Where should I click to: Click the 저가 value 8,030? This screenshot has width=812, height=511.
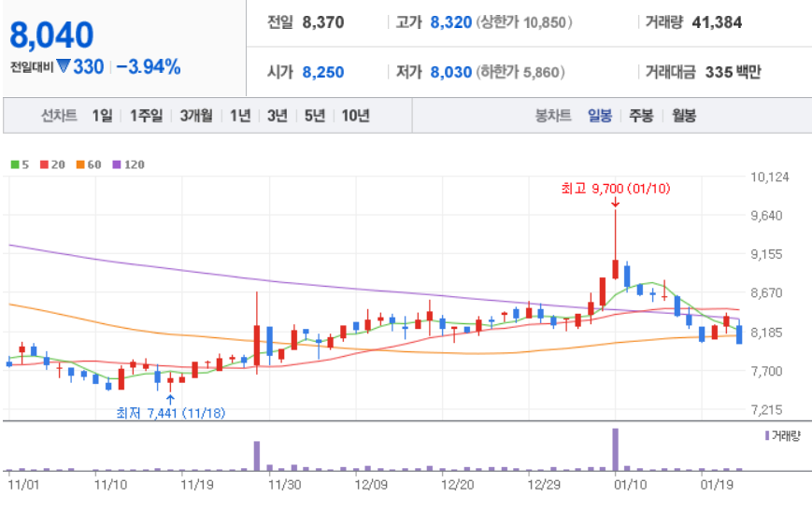tap(451, 72)
